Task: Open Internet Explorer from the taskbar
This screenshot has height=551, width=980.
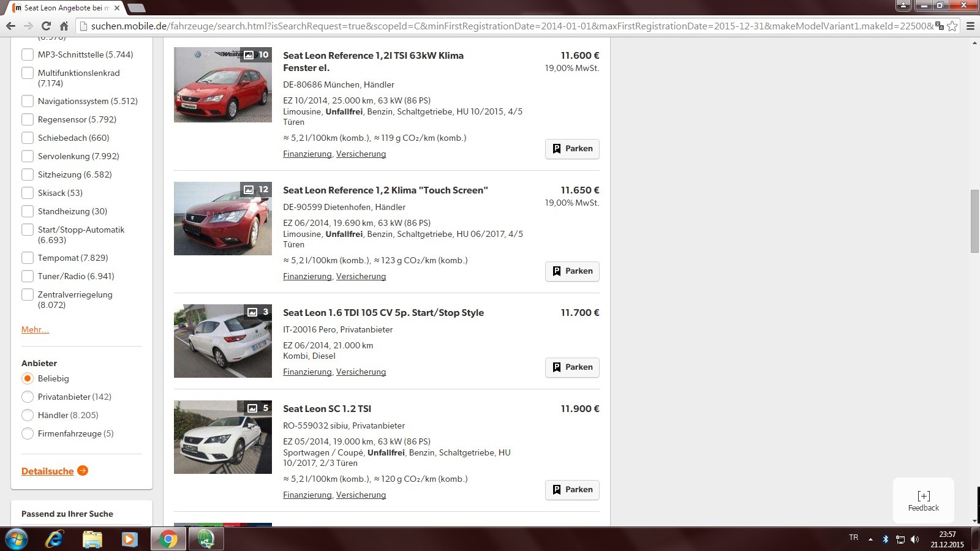Action: (x=55, y=539)
